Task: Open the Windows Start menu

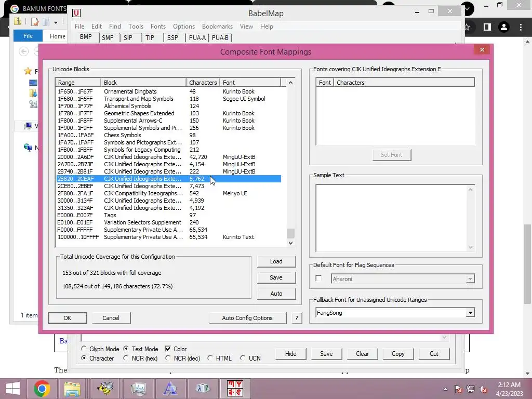Action: [x=12, y=389]
